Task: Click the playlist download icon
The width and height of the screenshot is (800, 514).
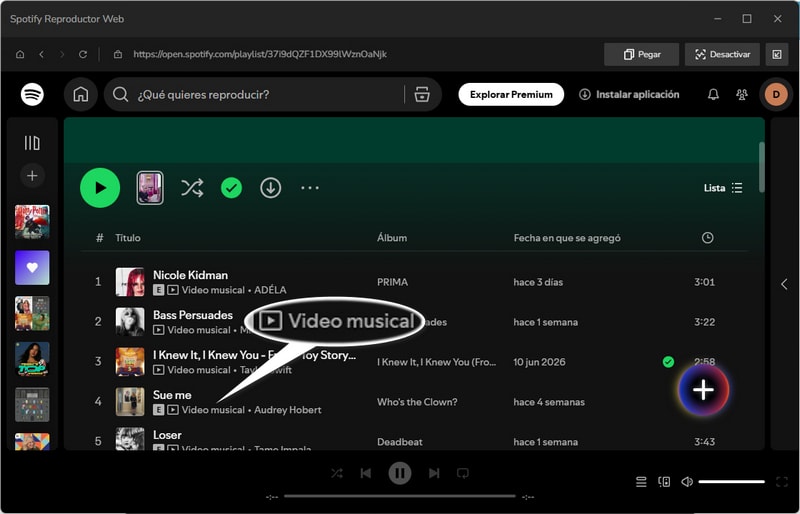Action: (x=270, y=188)
